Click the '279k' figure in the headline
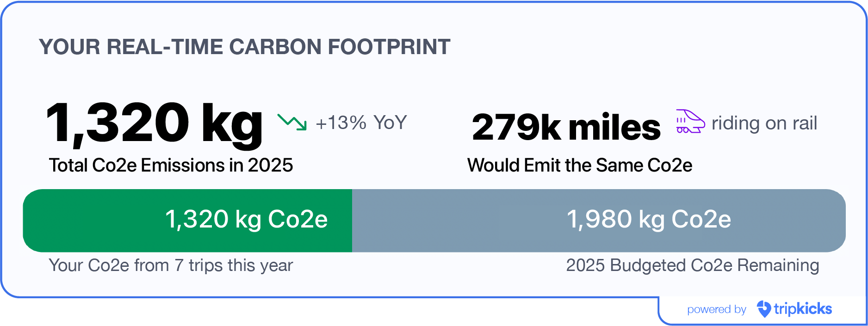The height and width of the screenshot is (326, 868). pyautogui.click(x=516, y=127)
